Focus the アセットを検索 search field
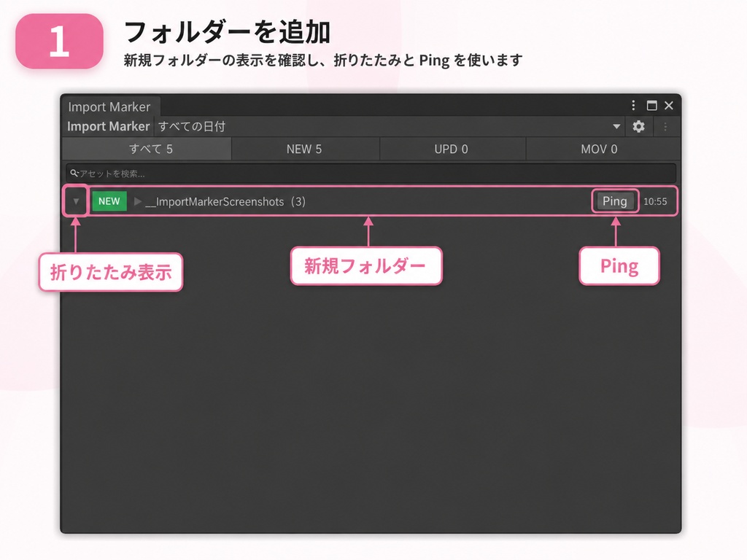Image resolution: width=747 pixels, height=560 pixels. point(371,173)
